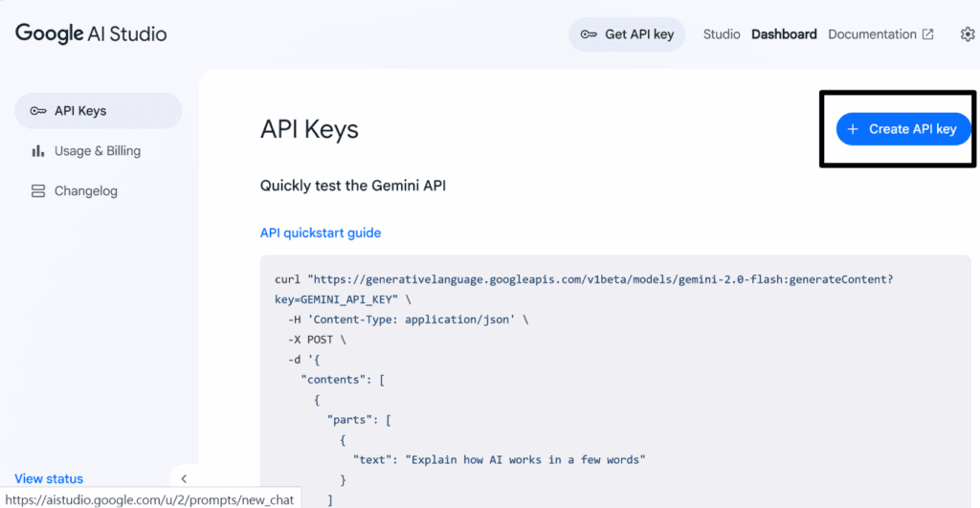Click the '"parts": [' code line

(360, 419)
